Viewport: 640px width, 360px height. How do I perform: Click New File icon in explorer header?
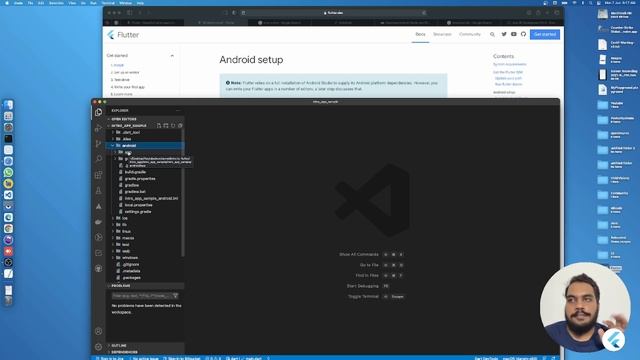[159, 126]
